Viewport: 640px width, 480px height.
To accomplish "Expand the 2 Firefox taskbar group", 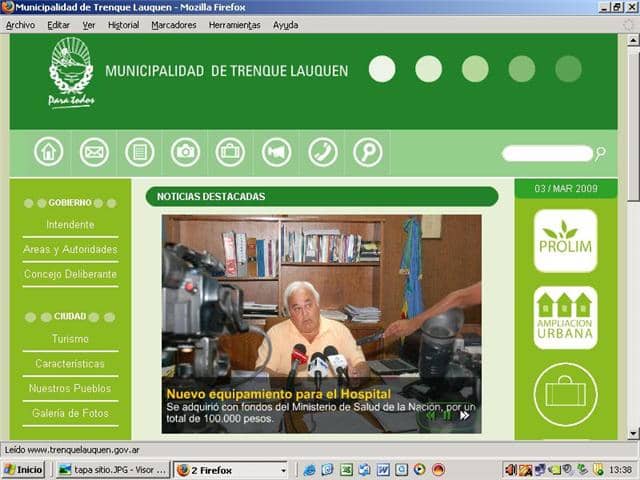I will click(x=231, y=470).
